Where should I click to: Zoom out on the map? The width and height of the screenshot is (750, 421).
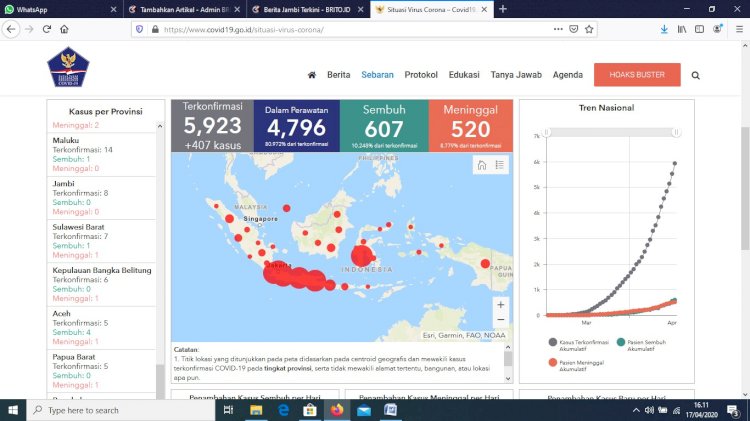tap(500, 320)
